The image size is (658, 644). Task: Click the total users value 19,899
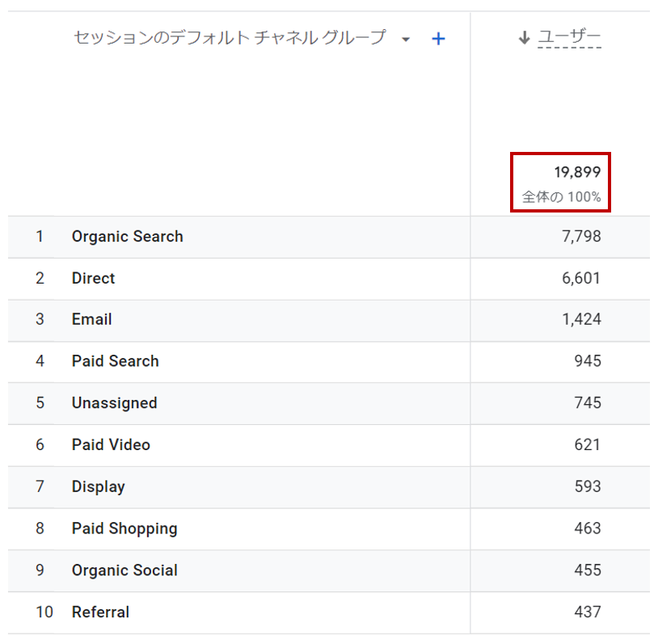pyautogui.click(x=577, y=172)
